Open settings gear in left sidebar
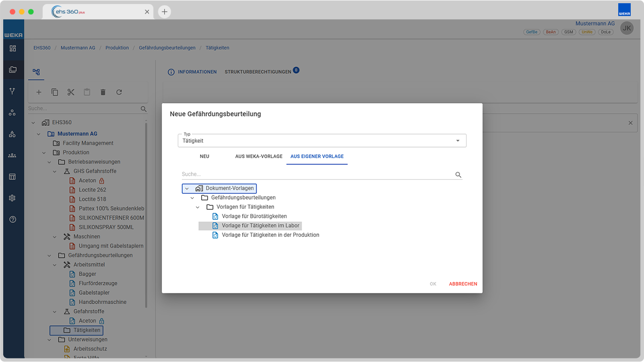This screenshot has width=644, height=362. 12,198
